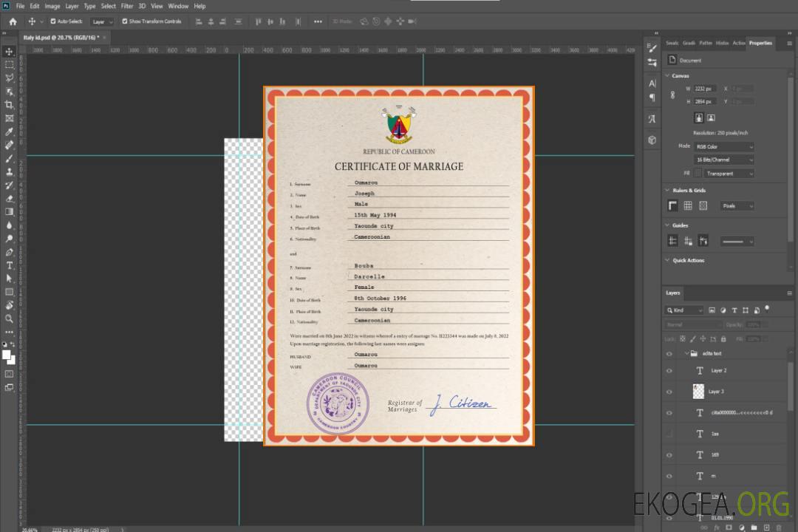Select the Clone Stamp tool
The height and width of the screenshot is (532, 798).
pos(9,171)
